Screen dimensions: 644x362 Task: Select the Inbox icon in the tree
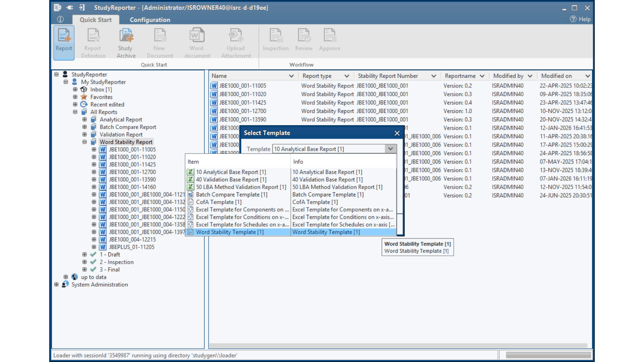pyautogui.click(x=84, y=89)
